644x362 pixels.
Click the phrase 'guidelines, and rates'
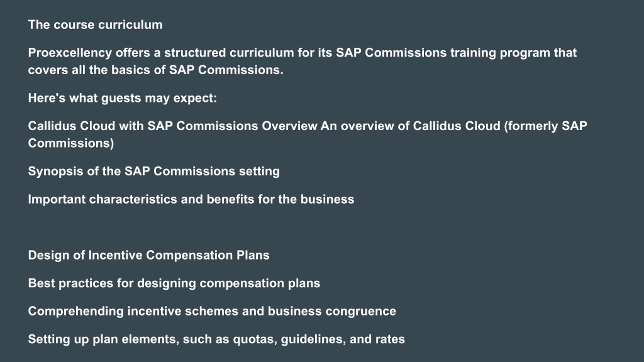tap(343, 339)
